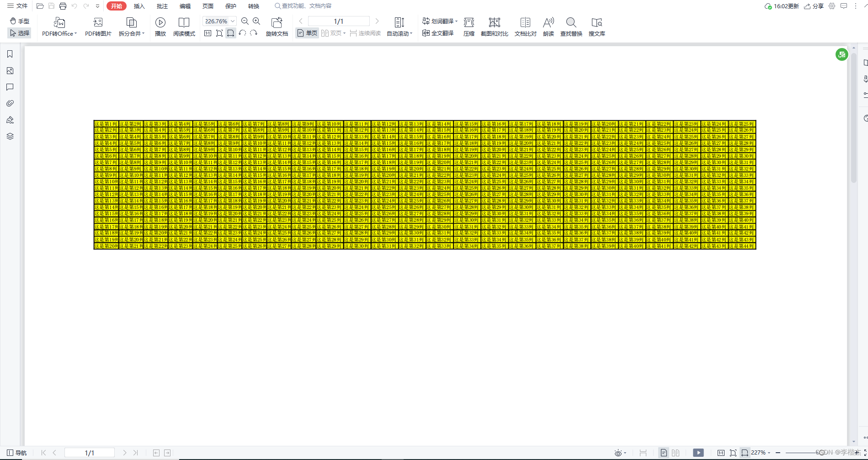Start 朗读 read-aloud tool
The height and width of the screenshot is (460, 868).
click(x=548, y=27)
